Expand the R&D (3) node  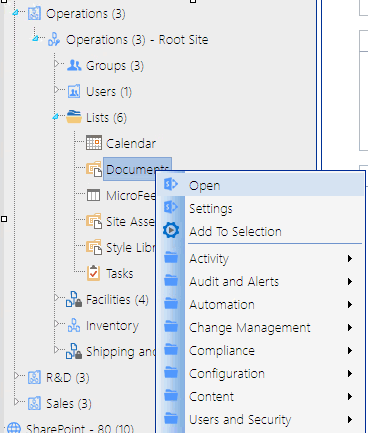[x=16, y=376]
